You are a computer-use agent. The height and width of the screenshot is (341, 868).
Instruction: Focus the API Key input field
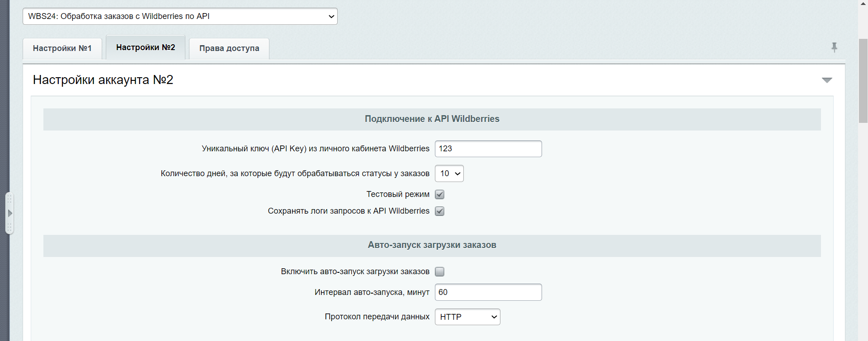click(x=488, y=149)
